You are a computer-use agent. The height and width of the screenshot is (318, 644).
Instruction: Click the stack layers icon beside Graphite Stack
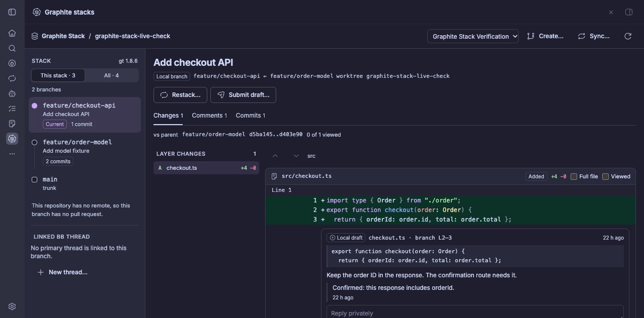point(35,36)
